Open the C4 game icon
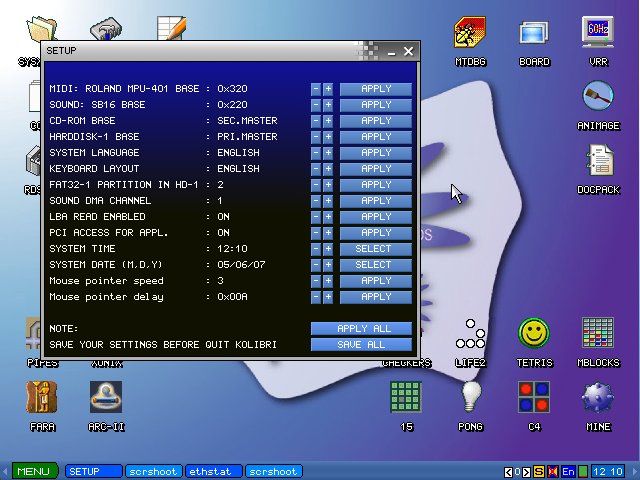Viewport: 640px width, 480px height. point(534,398)
